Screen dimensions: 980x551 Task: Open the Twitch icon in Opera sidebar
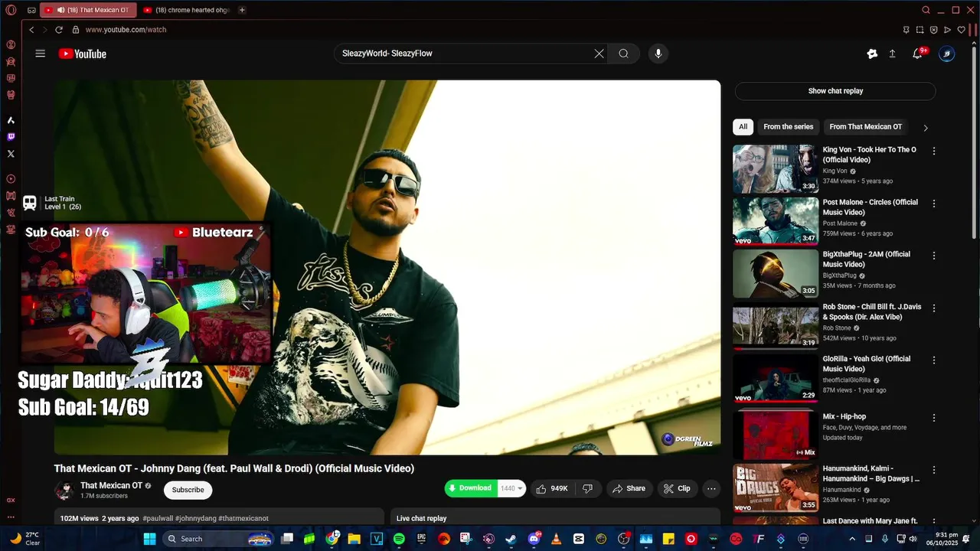11,137
